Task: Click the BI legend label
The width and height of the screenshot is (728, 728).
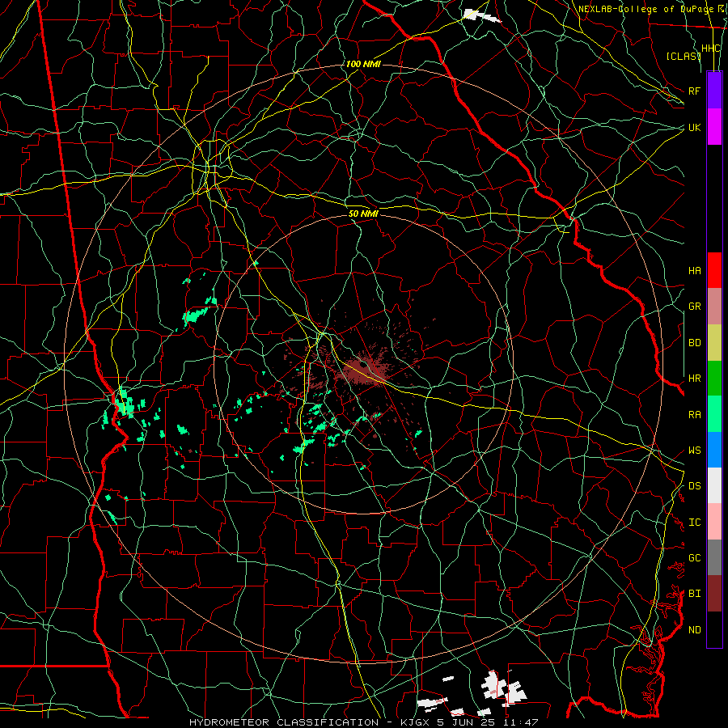Action: [695, 594]
